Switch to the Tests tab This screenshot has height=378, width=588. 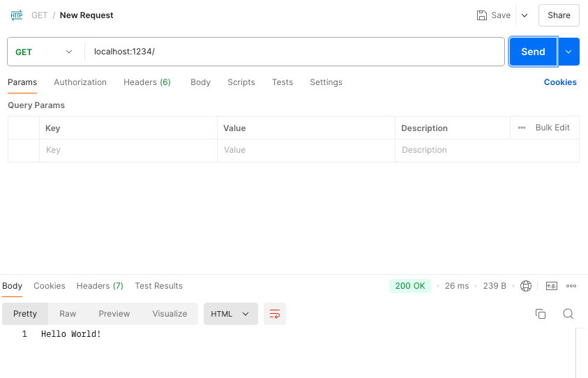[282, 82]
